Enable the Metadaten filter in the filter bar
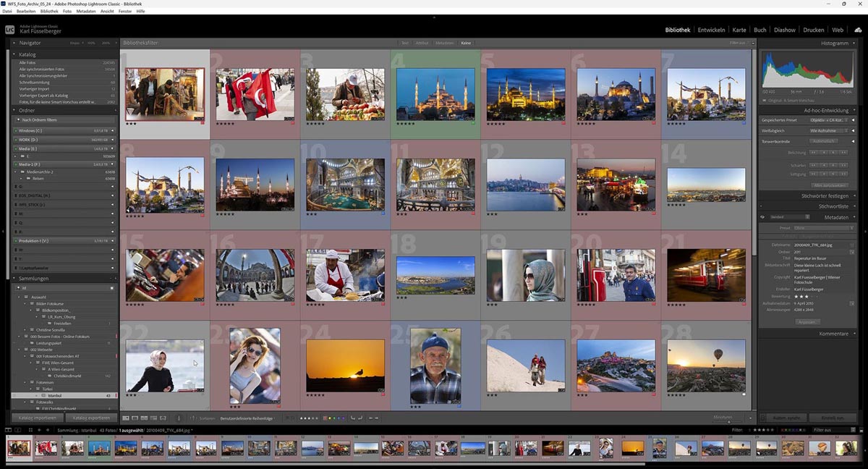868x469 pixels. point(445,43)
